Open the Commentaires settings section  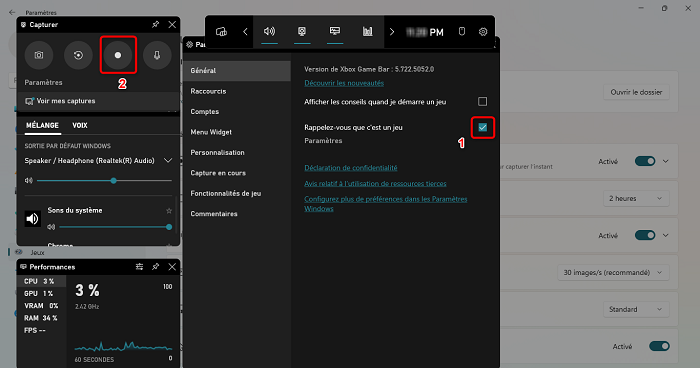(237, 214)
